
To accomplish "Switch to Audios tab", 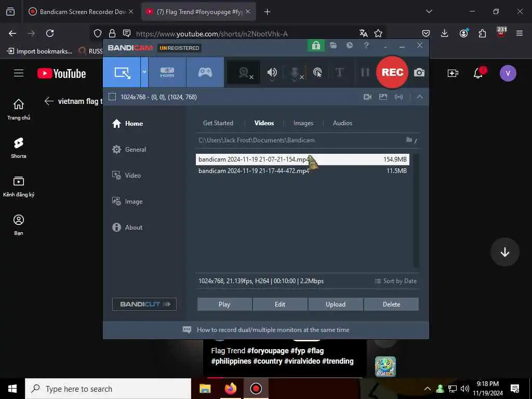I will pyautogui.click(x=342, y=123).
